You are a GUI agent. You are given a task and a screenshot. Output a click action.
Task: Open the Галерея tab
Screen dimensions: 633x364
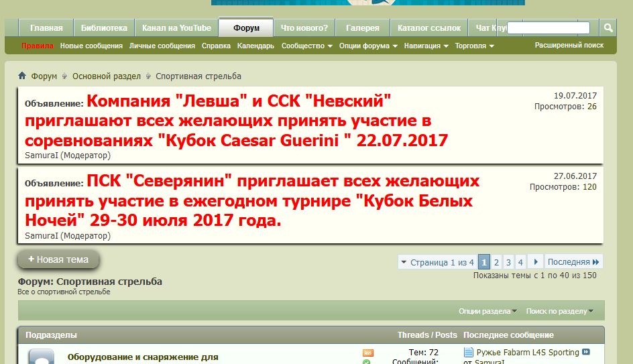(x=363, y=28)
